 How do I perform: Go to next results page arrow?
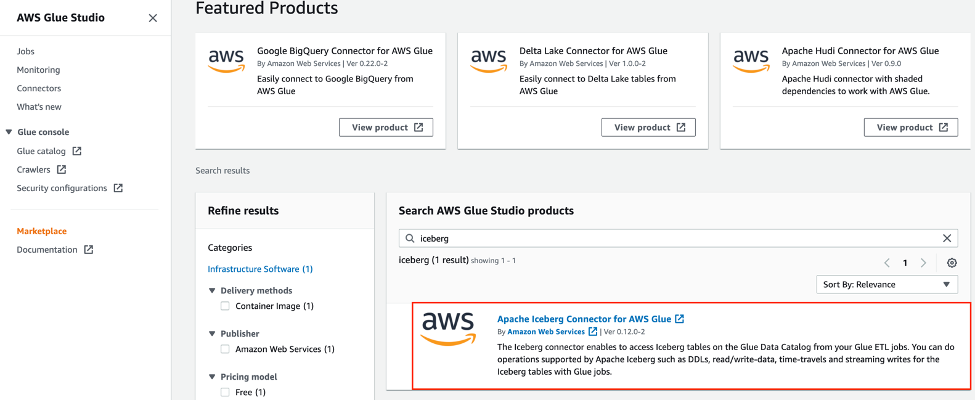click(x=924, y=263)
